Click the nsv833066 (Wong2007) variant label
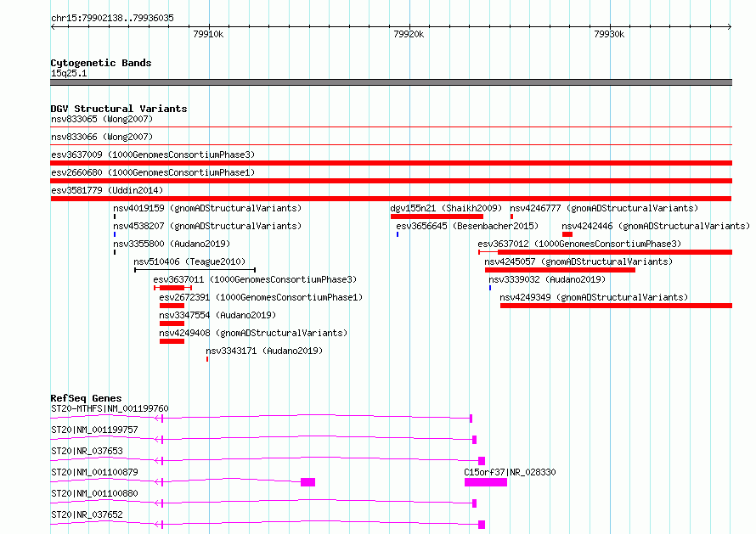The height and width of the screenshot is (534, 756). pos(102,137)
